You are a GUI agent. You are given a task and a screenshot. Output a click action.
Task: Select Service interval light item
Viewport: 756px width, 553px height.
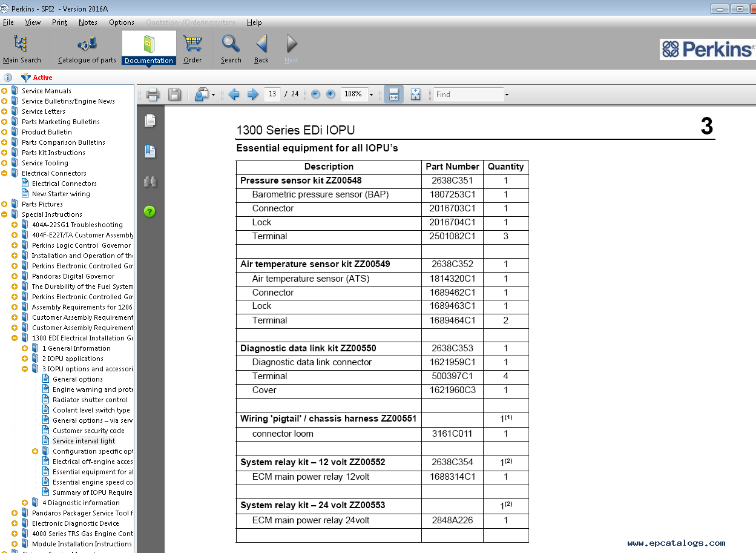(84, 441)
